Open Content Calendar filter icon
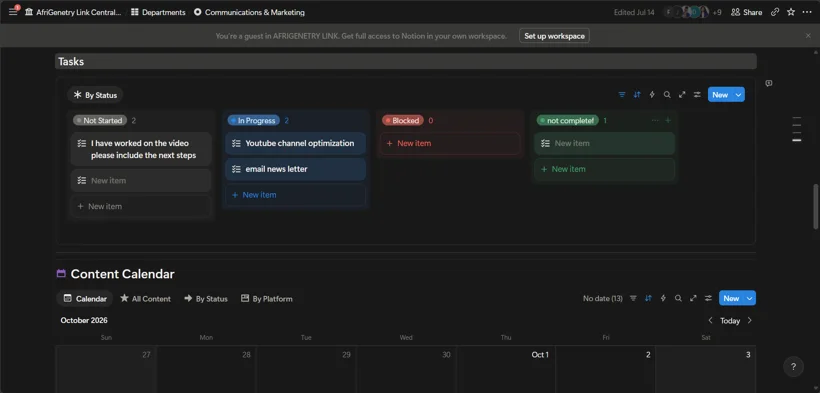 point(633,298)
